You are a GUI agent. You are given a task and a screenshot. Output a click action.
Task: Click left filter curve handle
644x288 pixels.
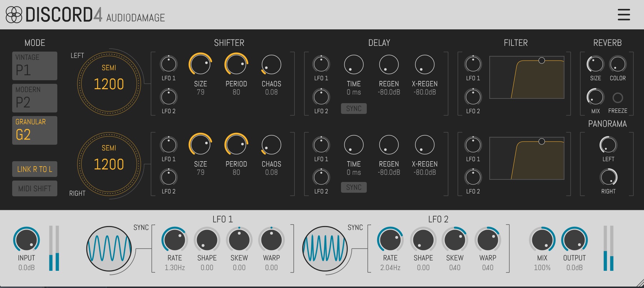[x=542, y=61]
